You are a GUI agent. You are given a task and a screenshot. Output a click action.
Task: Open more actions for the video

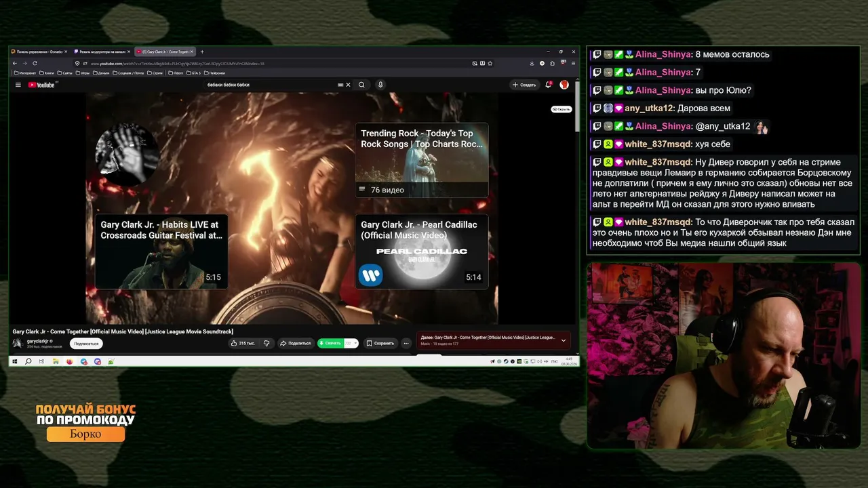(406, 343)
